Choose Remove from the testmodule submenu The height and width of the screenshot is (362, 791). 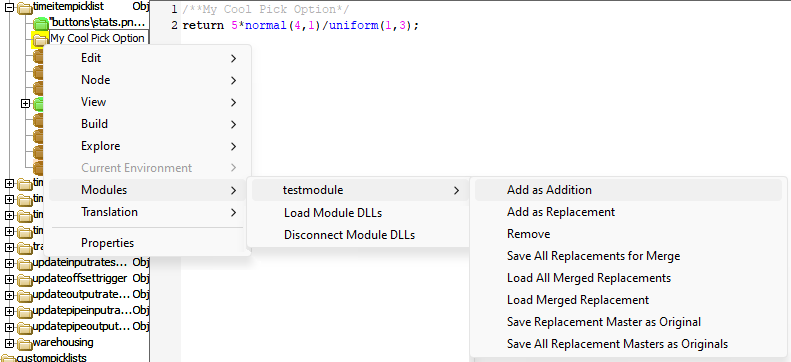[628, 234]
